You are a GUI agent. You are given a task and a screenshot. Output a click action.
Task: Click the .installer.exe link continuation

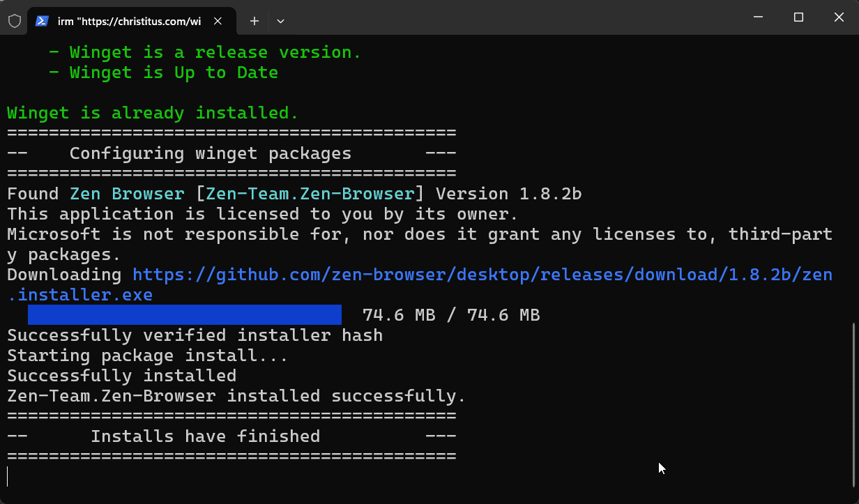pyautogui.click(x=80, y=295)
